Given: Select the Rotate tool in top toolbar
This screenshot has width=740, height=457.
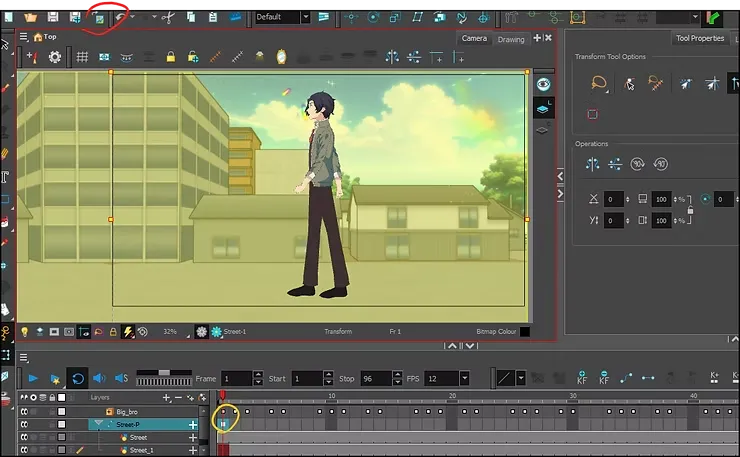Looking at the screenshot, I should coord(373,17).
